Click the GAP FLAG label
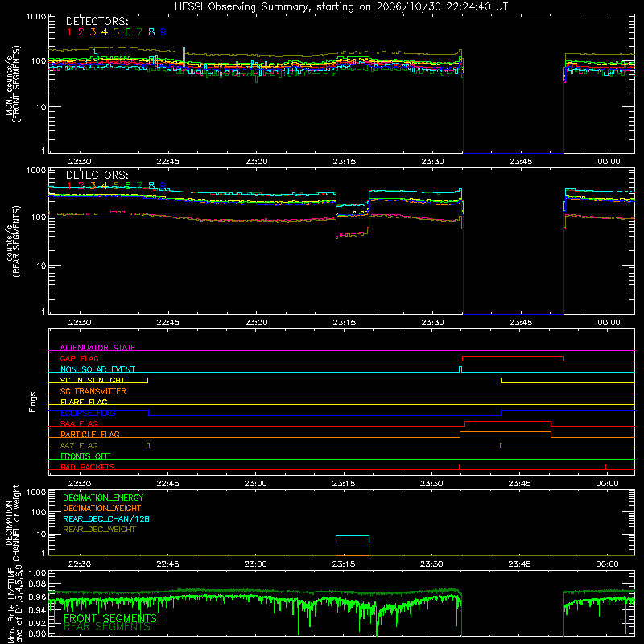Viewport: 644px width, 644px height. click(x=79, y=358)
